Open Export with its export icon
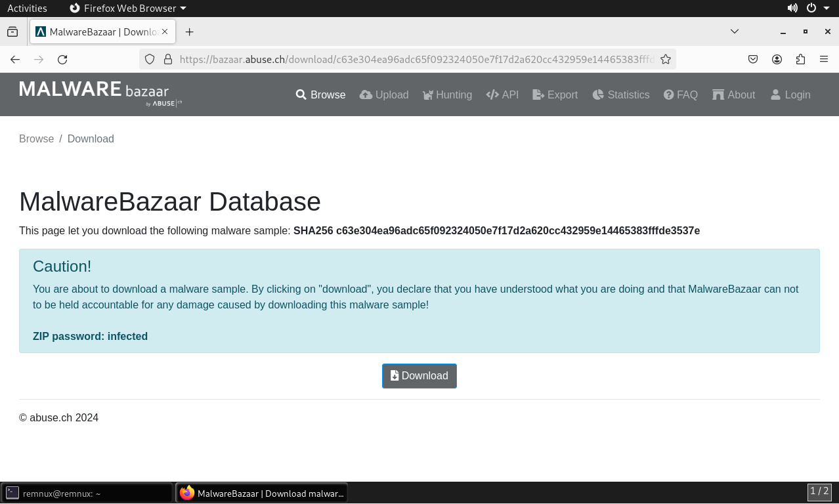 [x=538, y=94]
